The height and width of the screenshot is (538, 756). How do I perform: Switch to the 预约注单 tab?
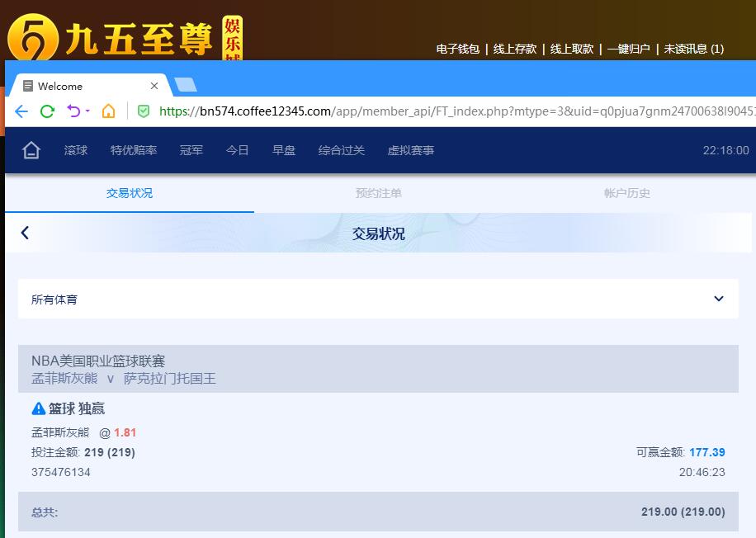tap(379, 193)
